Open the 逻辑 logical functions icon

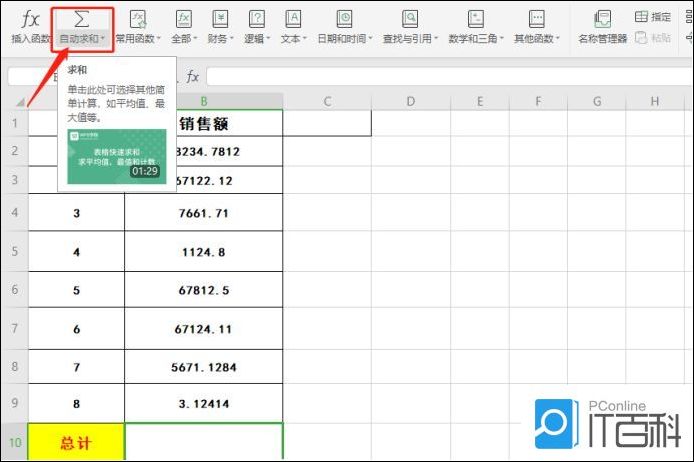pyautogui.click(x=257, y=20)
